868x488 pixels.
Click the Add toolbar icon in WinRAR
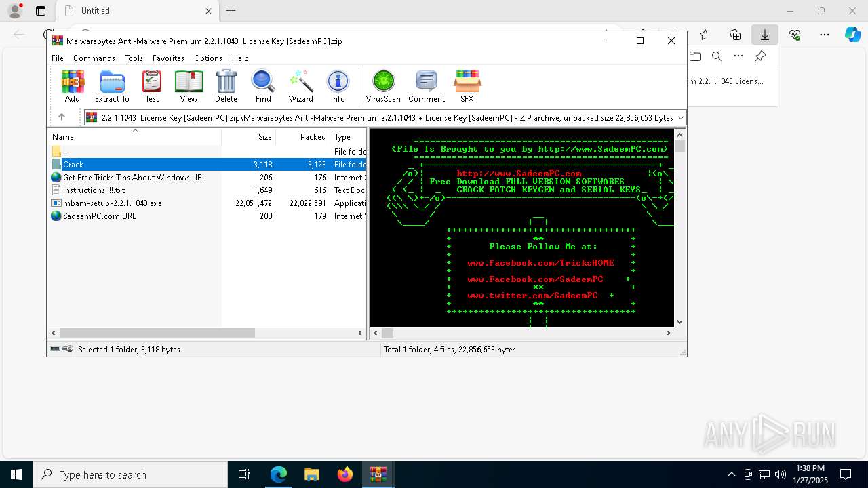tap(73, 86)
